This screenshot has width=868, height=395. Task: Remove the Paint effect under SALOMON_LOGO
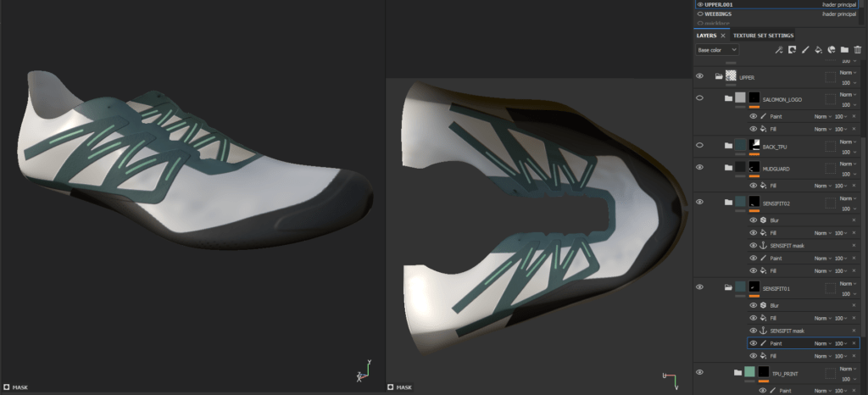(854, 117)
